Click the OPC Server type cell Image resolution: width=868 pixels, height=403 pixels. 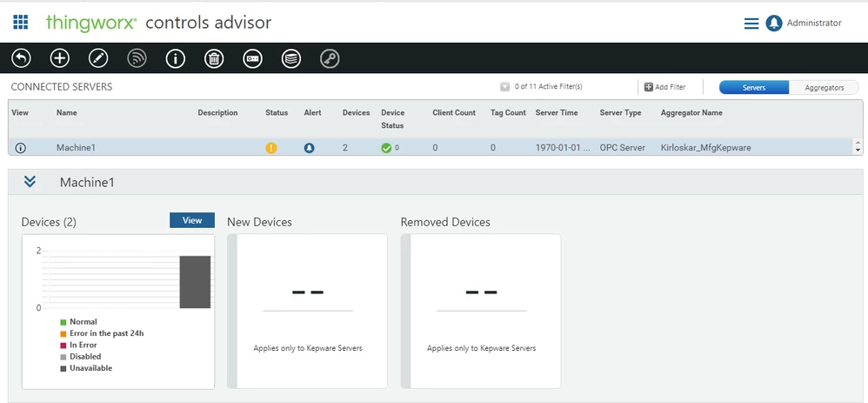pyautogui.click(x=622, y=148)
